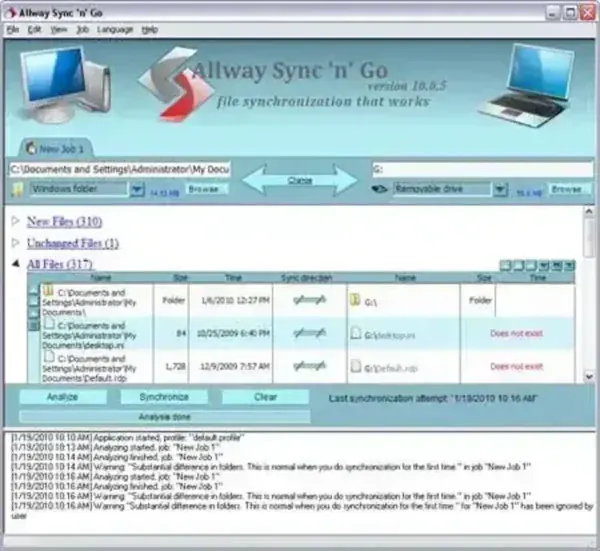Expand the New Files triangle
The image size is (600, 551).
(15, 221)
